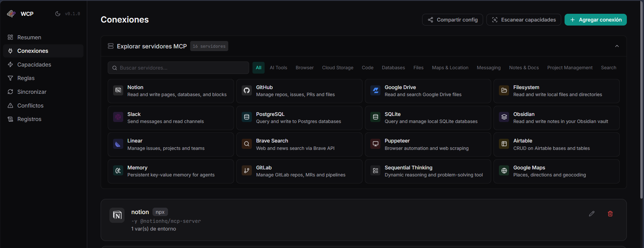
Task: Delete the notion connection trash icon
Action: click(610, 214)
